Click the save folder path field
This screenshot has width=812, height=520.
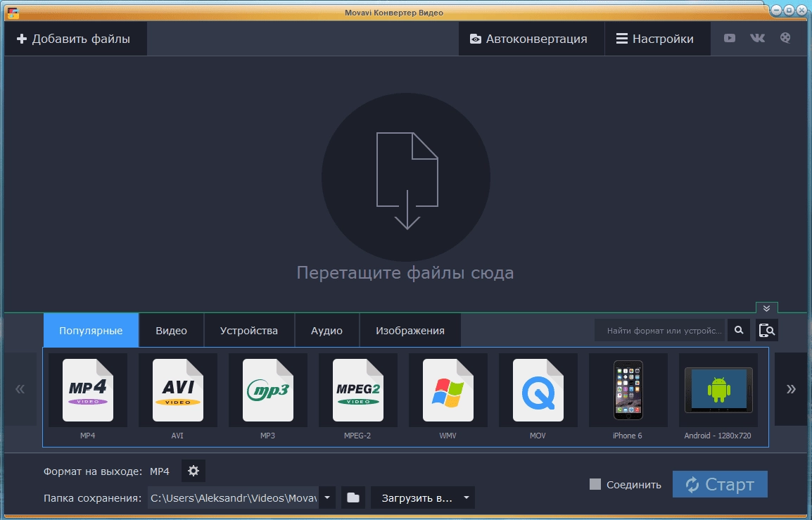(233, 497)
